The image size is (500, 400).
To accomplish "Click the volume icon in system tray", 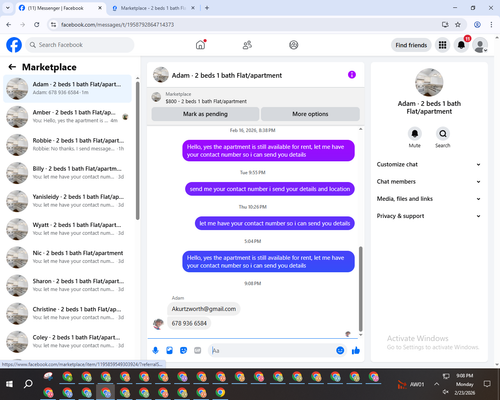I will pyautogui.click(x=446, y=392).
